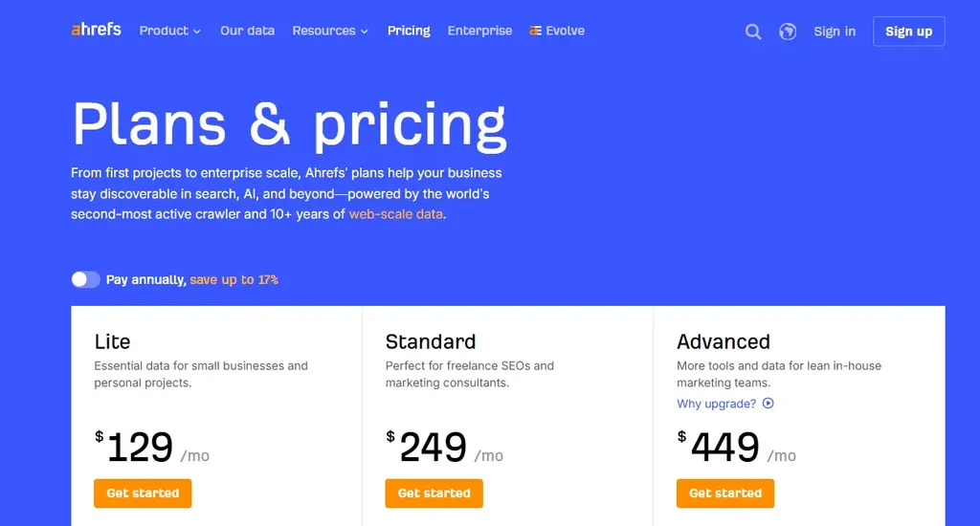Image resolution: width=980 pixels, height=526 pixels.
Task: Expand the Product dropdown menu
Action: (170, 31)
